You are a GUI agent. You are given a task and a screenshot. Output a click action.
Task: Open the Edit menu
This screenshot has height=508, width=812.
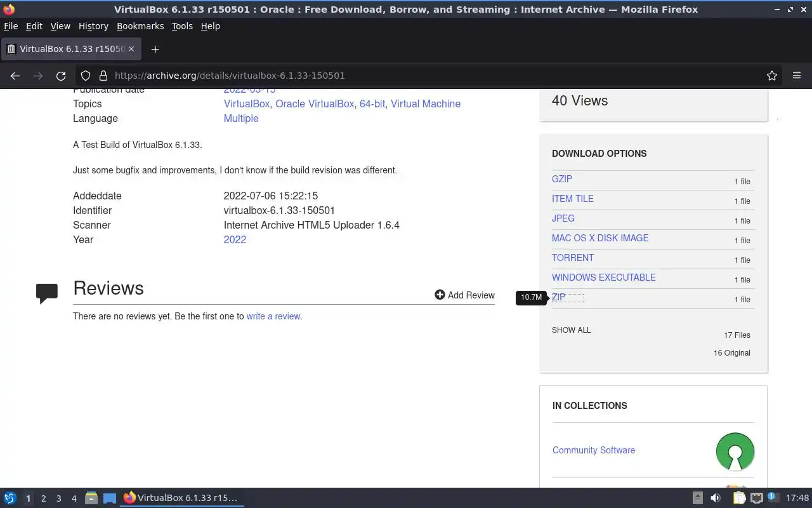[34, 26]
